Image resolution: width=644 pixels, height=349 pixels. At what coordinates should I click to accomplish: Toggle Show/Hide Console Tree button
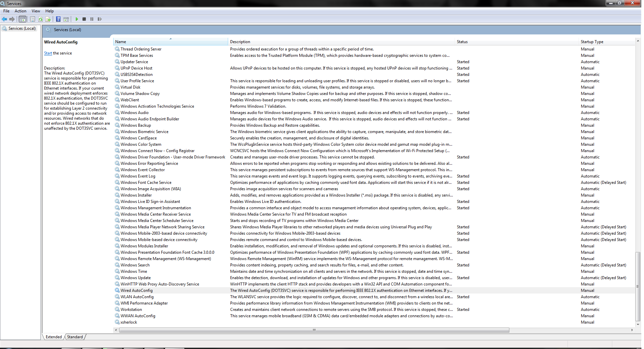23,19
